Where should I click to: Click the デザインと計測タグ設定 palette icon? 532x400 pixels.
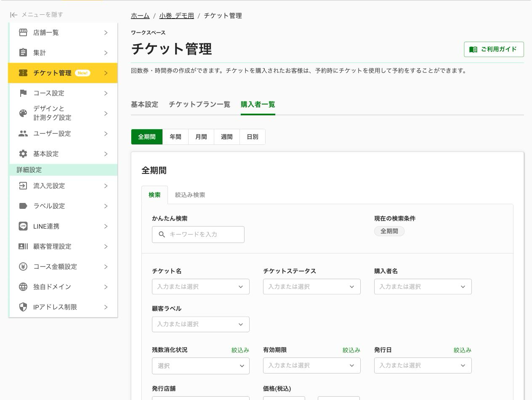[23, 113]
